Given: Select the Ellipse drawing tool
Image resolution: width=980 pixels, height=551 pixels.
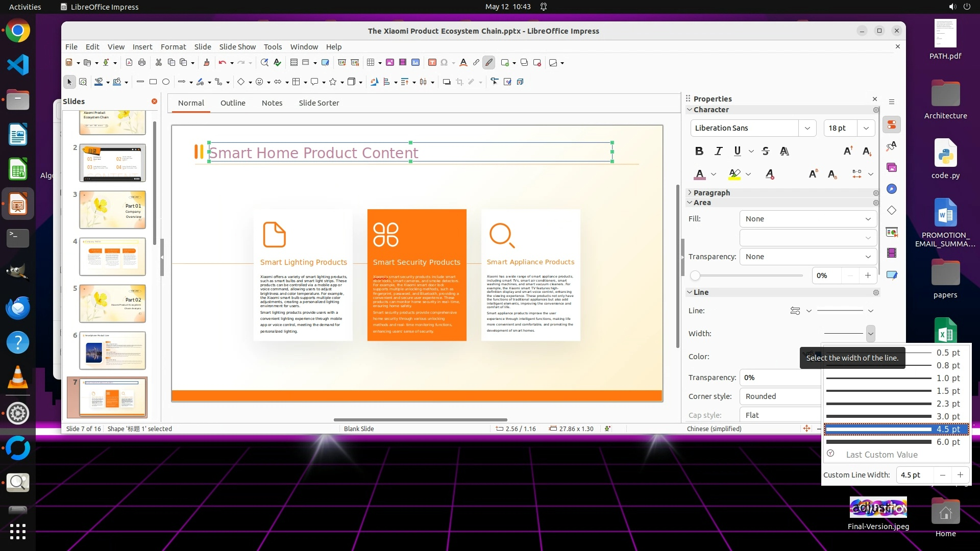Looking at the screenshot, I should (x=166, y=82).
